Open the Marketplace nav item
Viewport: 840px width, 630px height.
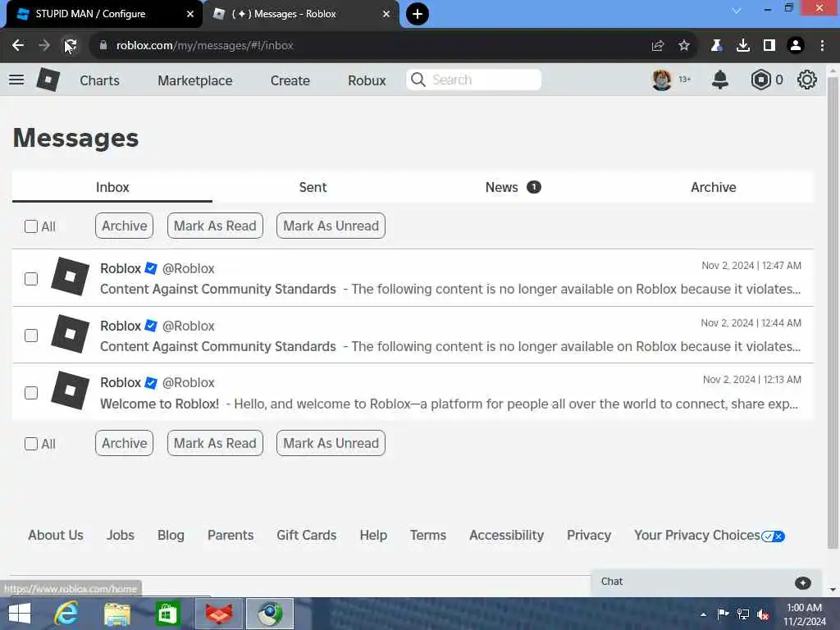pyautogui.click(x=195, y=80)
